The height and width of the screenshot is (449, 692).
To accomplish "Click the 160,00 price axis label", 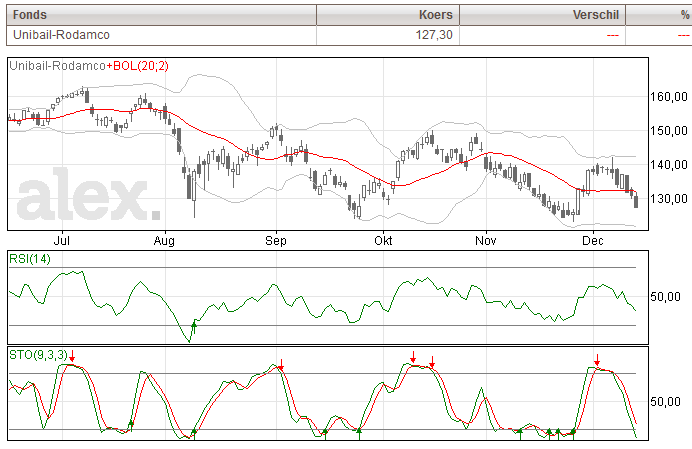I will click(669, 97).
